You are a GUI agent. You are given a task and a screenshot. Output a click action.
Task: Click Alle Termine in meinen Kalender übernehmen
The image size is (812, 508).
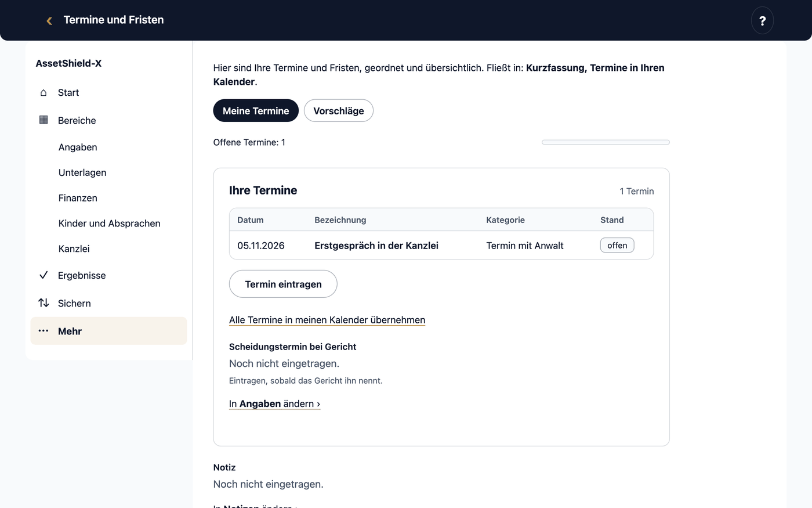(327, 320)
